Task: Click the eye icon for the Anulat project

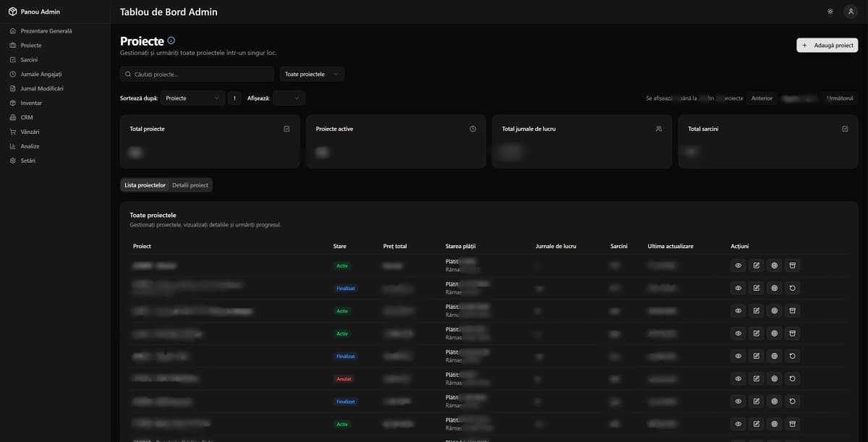Action: click(x=738, y=378)
